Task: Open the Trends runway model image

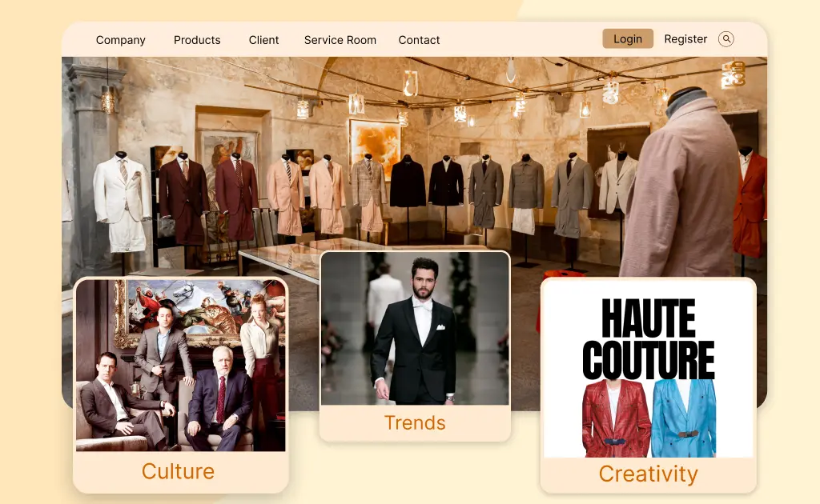Action: pos(415,329)
